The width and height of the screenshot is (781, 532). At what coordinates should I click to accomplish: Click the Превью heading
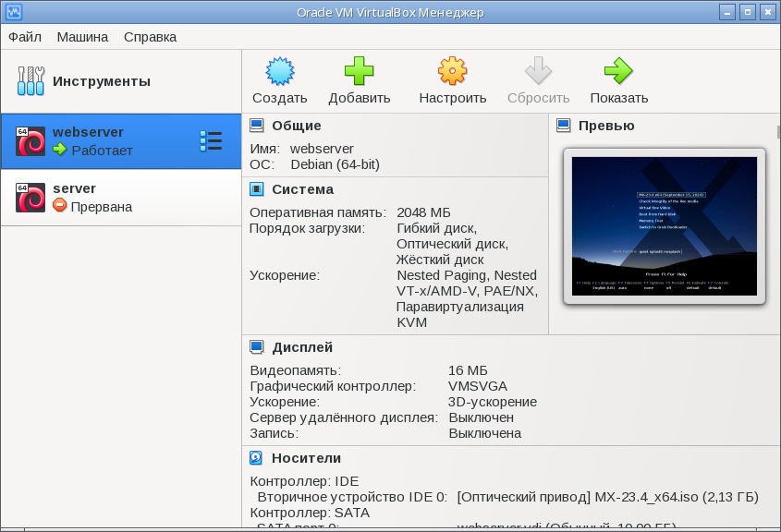click(x=606, y=126)
